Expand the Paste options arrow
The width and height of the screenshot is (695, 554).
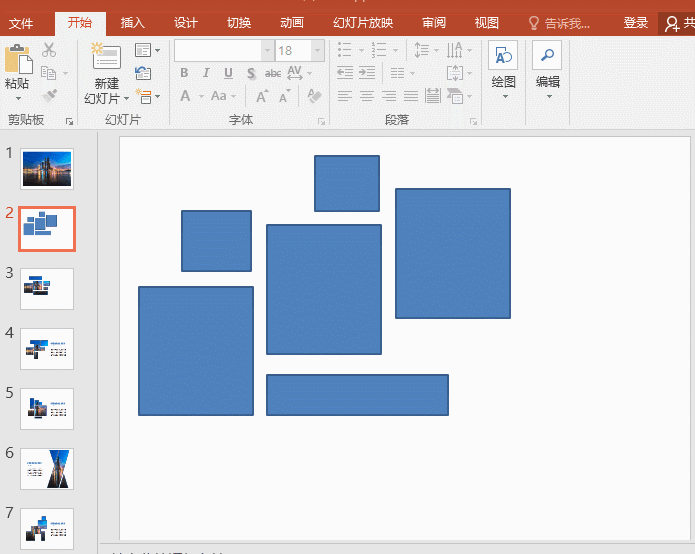pyautogui.click(x=19, y=98)
